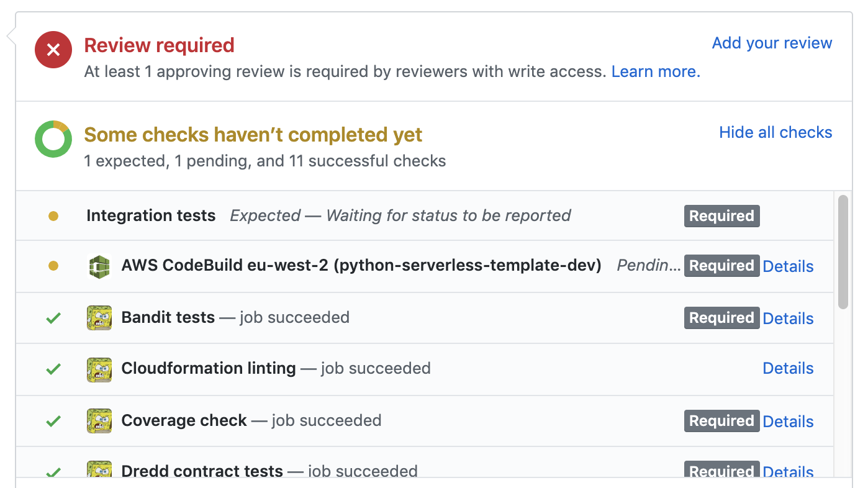The image size is (868, 488).
Task: Click the Cloudformation linting avatar icon
Action: click(99, 369)
